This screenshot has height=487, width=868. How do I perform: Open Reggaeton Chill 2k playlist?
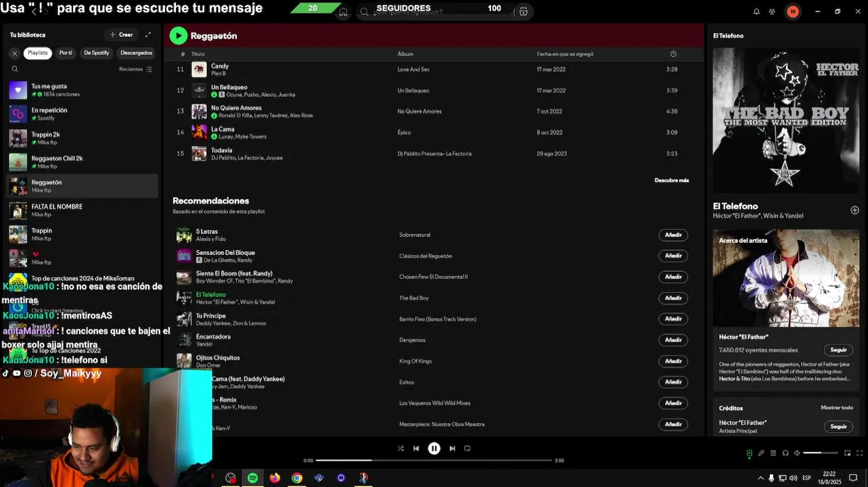coord(82,162)
